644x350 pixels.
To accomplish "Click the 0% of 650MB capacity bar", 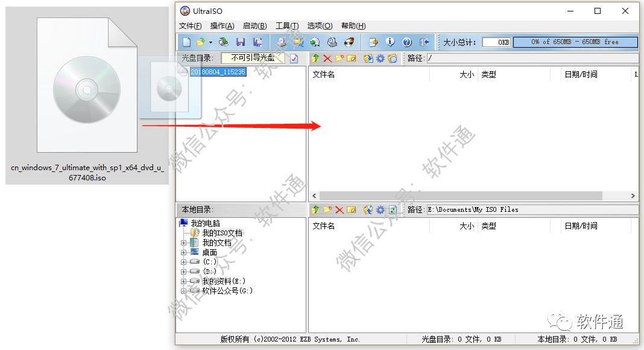I will (575, 42).
